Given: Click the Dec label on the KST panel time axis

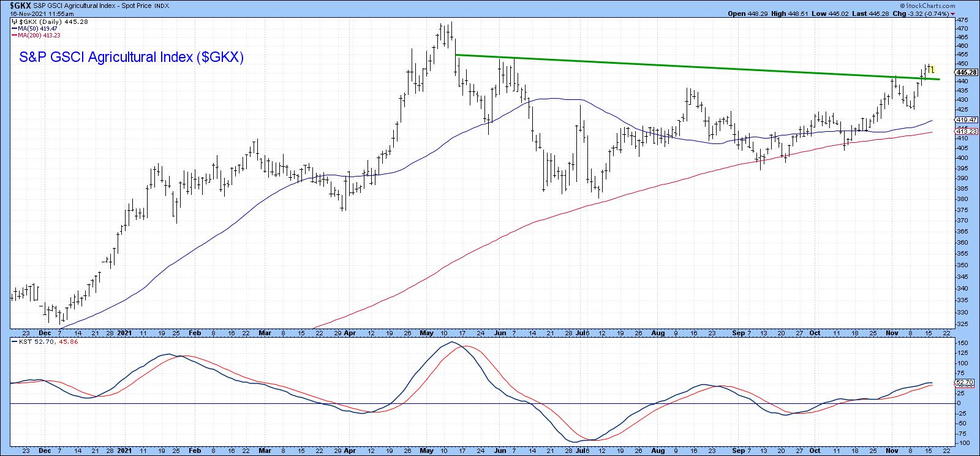Looking at the screenshot, I should point(44,450).
